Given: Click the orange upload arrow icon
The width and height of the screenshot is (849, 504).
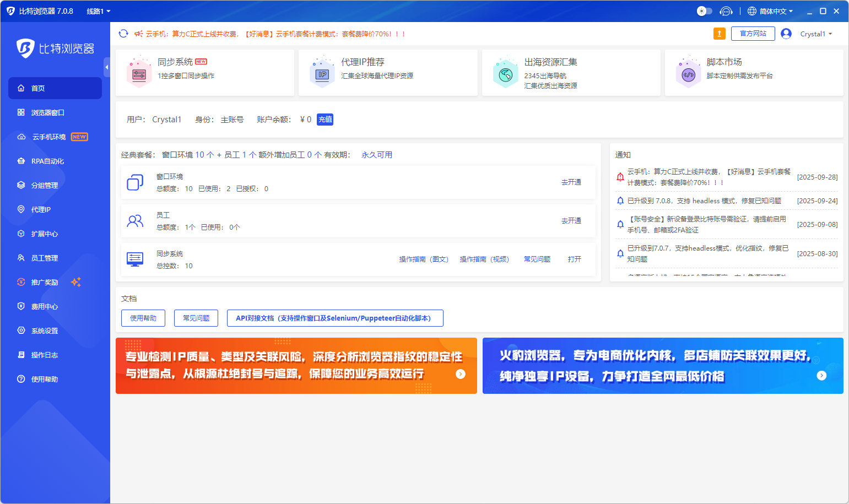Looking at the screenshot, I should pos(719,34).
